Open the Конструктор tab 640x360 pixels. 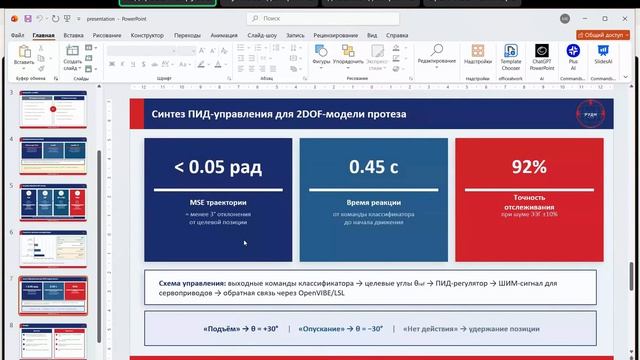[x=147, y=36]
